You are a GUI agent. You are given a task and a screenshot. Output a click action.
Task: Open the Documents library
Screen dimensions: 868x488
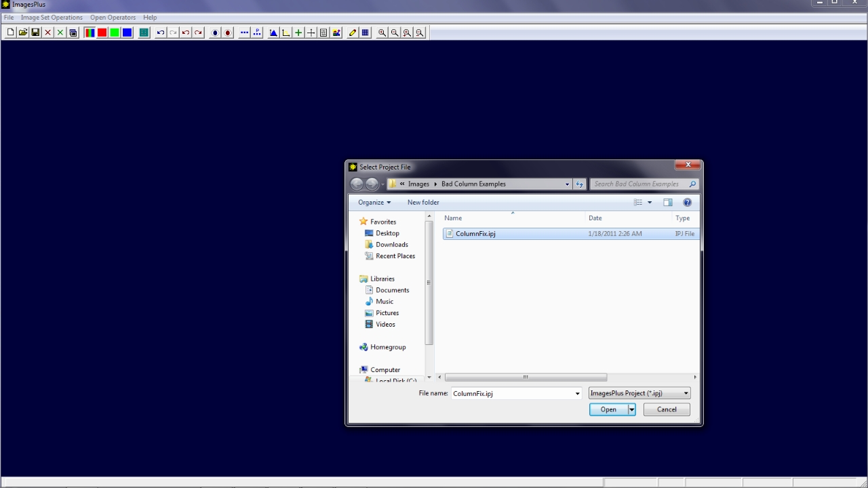click(392, 290)
